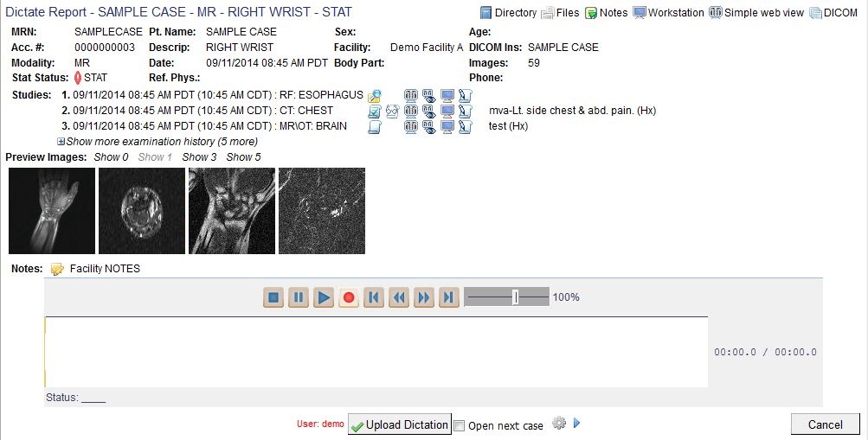Open report icon for MR\OT: BRAIN study
This screenshot has height=440, width=868.
click(375, 127)
